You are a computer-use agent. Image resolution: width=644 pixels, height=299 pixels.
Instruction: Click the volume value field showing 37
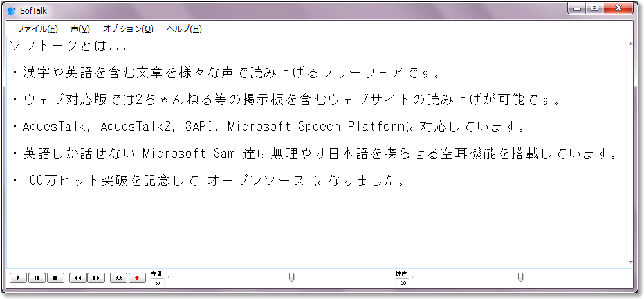(157, 283)
